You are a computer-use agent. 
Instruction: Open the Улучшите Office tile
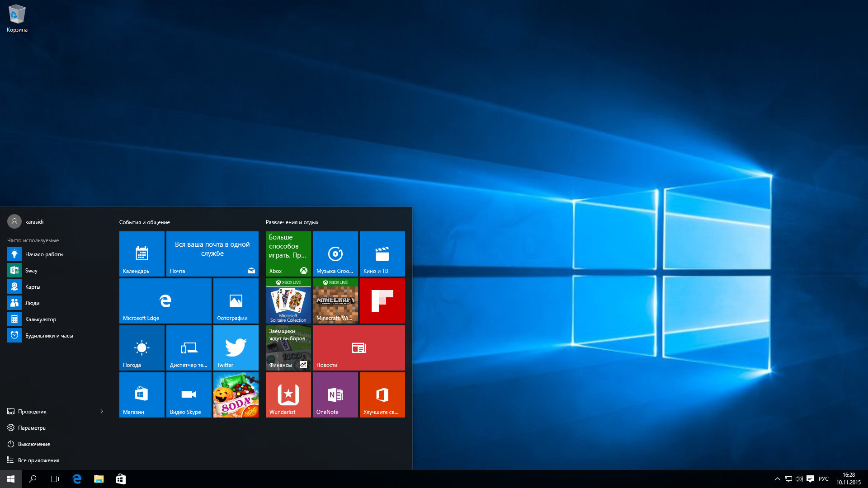[382, 395]
